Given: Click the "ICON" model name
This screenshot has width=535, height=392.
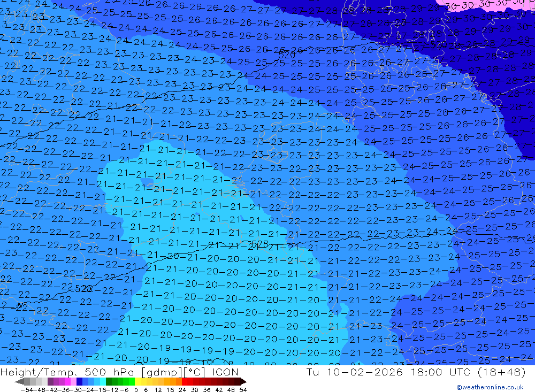Looking at the screenshot, I should pos(225,372).
